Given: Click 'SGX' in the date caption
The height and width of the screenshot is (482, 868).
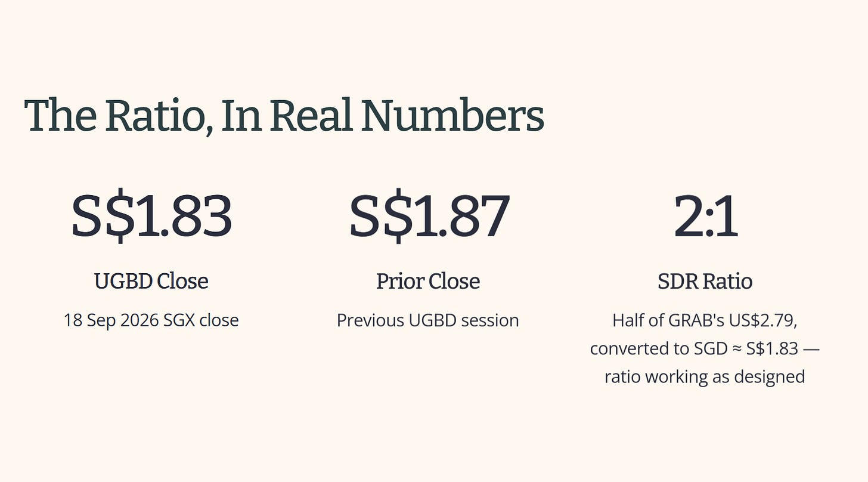Looking at the screenshot, I should (178, 320).
